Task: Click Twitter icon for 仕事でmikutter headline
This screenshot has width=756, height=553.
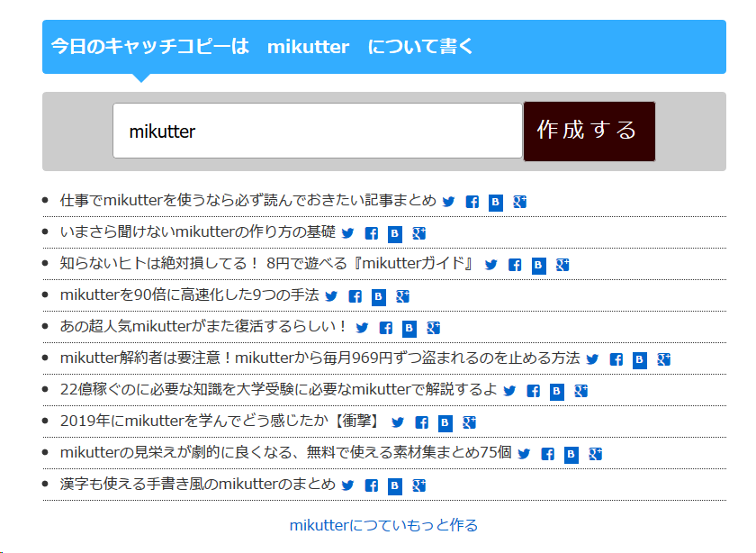Action: click(448, 203)
